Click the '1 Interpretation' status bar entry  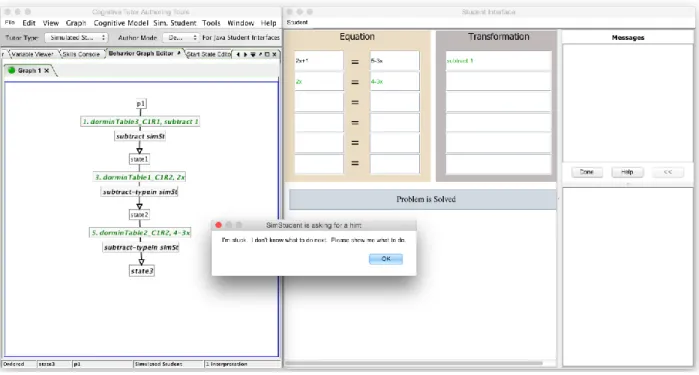242,364
